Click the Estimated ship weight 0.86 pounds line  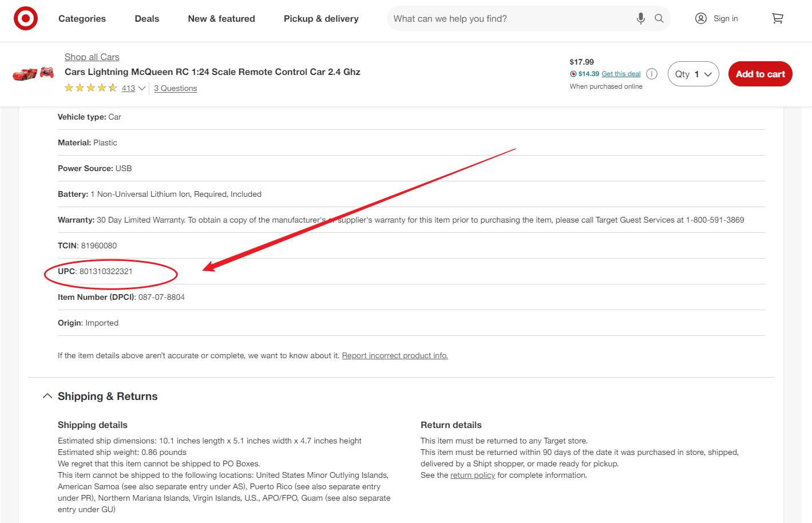pos(122,452)
